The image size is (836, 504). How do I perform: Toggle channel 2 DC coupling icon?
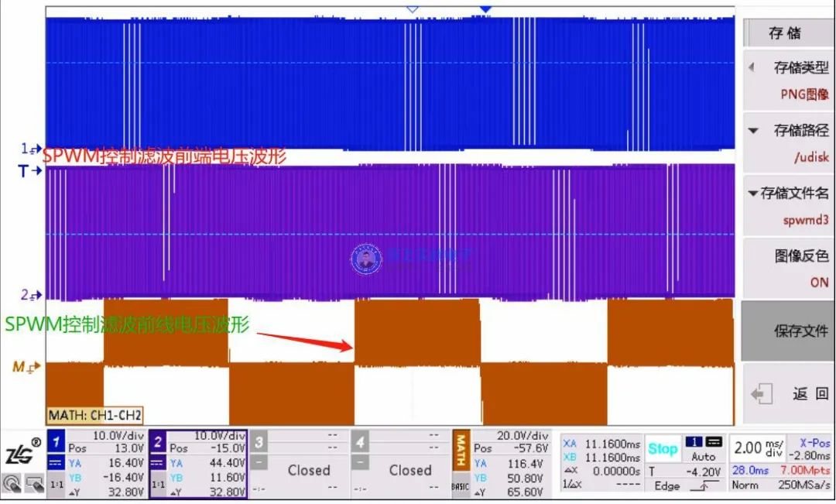[x=157, y=463]
